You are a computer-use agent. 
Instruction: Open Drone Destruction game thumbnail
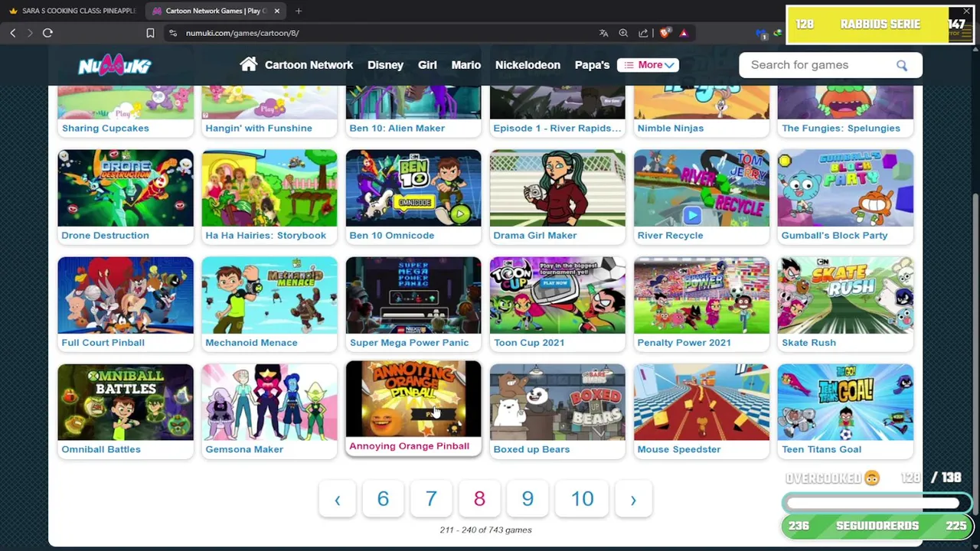pyautogui.click(x=126, y=188)
